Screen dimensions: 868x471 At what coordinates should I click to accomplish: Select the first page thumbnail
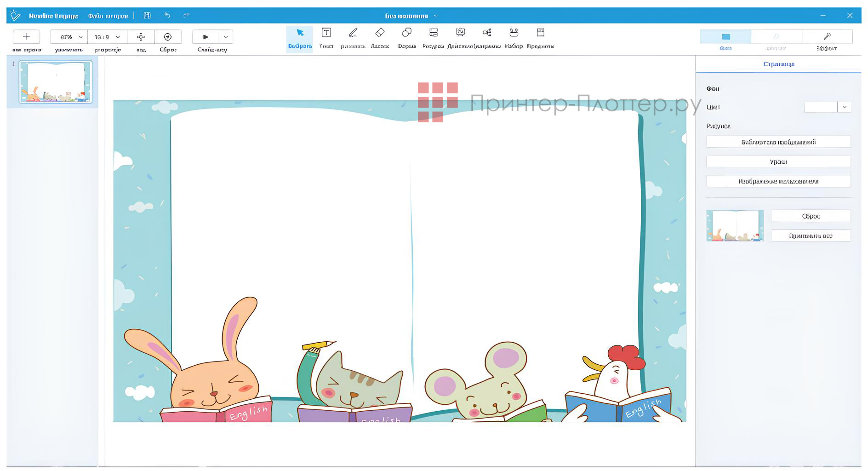coord(56,82)
